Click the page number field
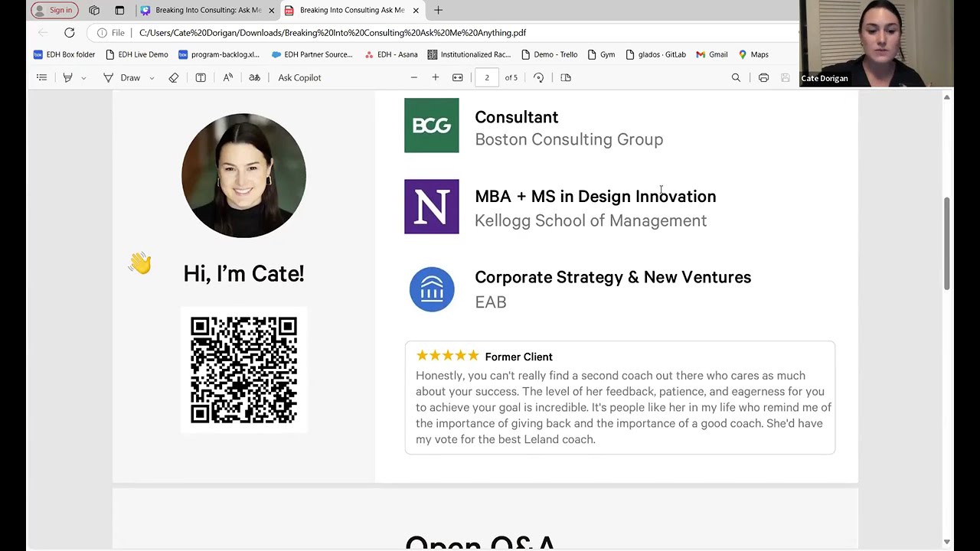 (x=487, y=77)
